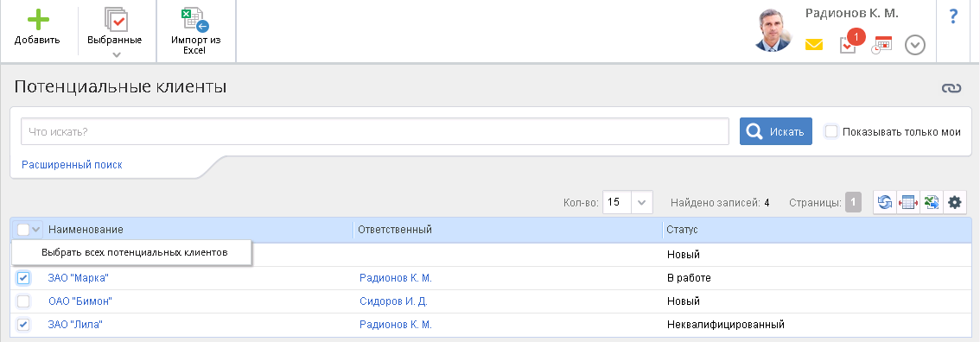The width and height of the screenshot is (980, 342).
Task: Open the Кол-во 15 records dropdown
Action: coord(627,202)
